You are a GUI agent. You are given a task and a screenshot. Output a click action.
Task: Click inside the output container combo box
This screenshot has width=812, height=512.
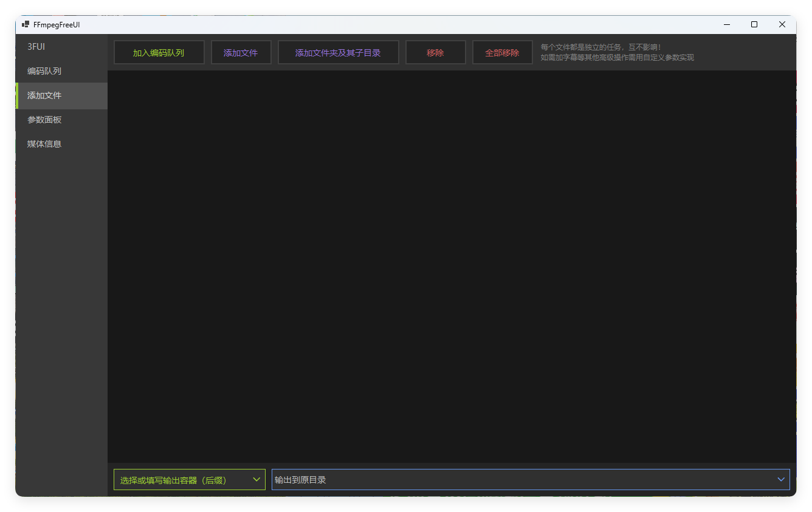(x=176, y=479)
